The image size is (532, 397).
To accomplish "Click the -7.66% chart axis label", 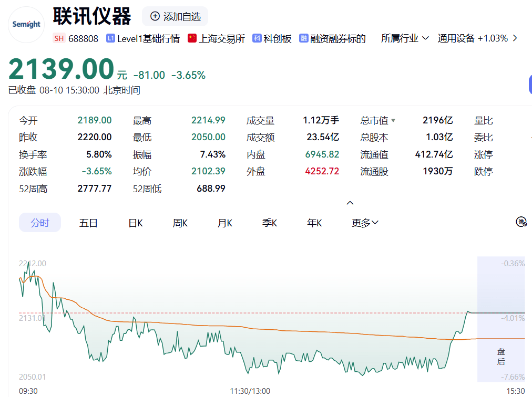I will (513, 377).
